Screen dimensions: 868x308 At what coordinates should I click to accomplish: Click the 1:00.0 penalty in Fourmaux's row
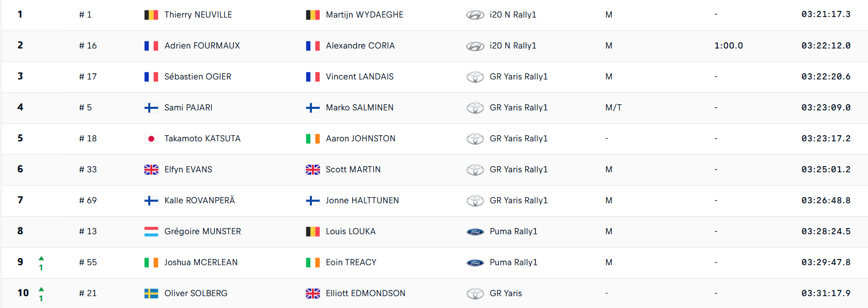click(728, 45)
